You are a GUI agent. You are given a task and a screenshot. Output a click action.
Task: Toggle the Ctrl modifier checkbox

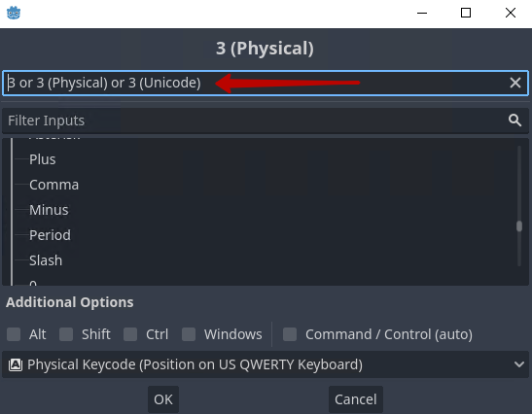click(x=130, y=334)
